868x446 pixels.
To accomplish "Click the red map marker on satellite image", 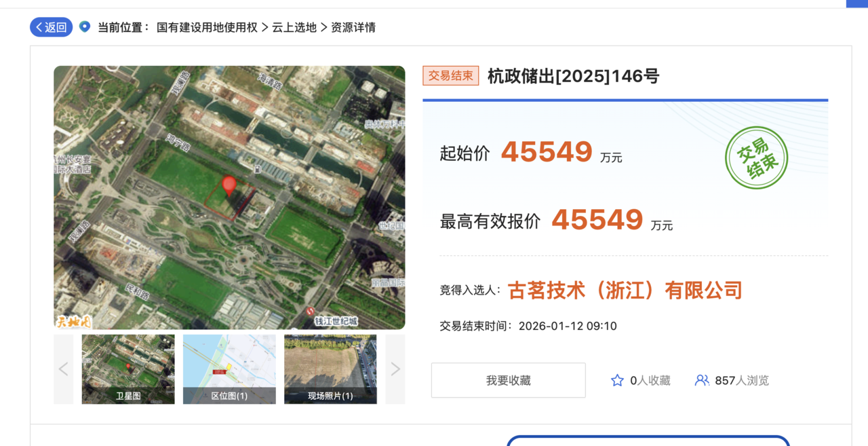I will coord(229,185).
